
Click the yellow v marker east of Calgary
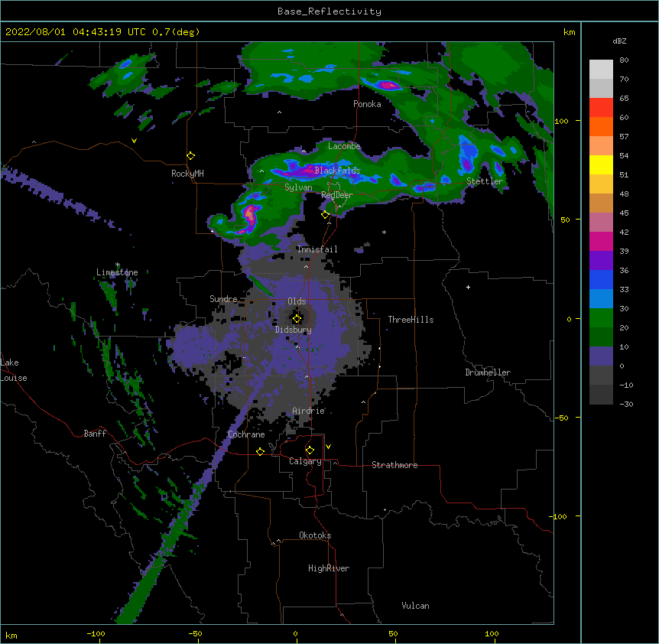(x=328, y=447)
